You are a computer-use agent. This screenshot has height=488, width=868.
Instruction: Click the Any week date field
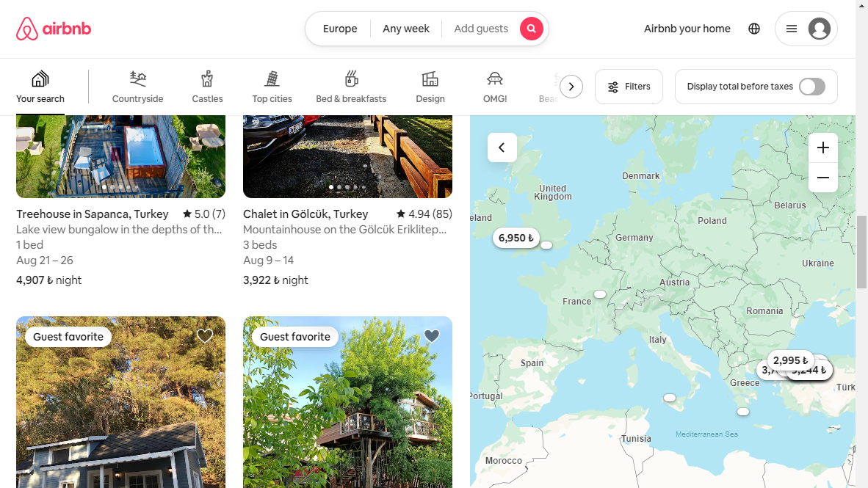coord(406,29)
